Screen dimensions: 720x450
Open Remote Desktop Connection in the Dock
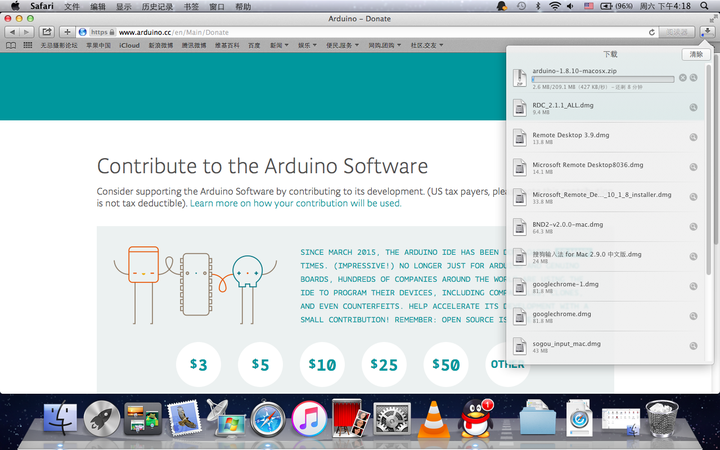click(x=225, y=419)
